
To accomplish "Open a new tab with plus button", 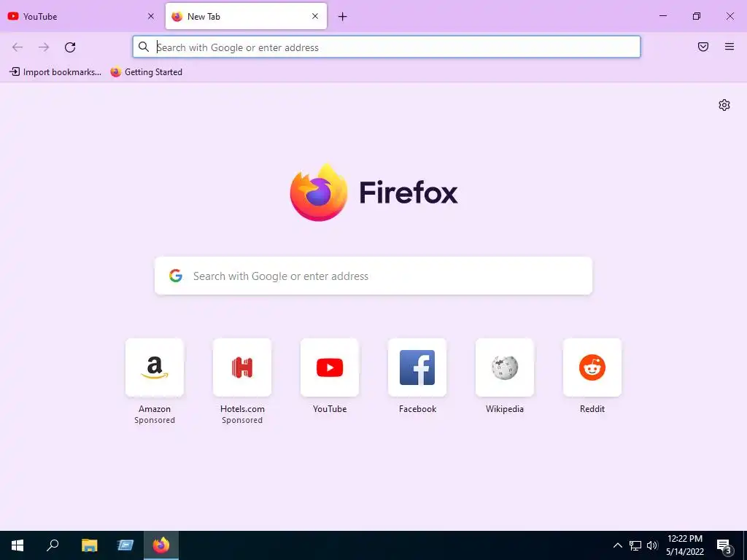I will (x=343, y=17).
